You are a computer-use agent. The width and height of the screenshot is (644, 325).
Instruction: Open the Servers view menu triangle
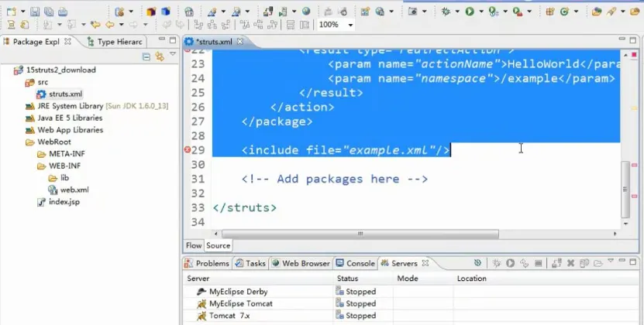click(x=611, y=260)
